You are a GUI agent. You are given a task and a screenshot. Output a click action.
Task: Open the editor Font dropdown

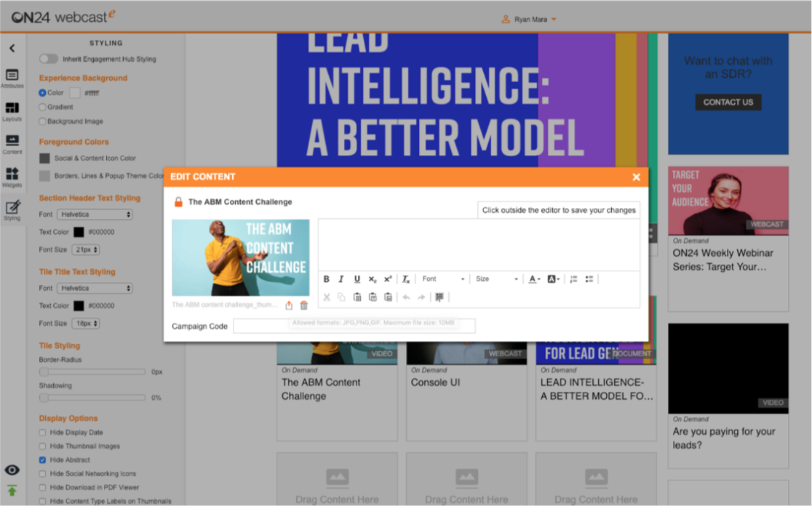pos(443,279)
